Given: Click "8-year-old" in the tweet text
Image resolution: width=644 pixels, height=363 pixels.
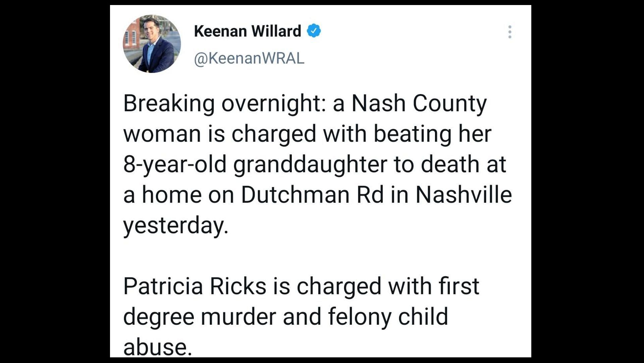Looking at the screenshot, I should 174,165.
